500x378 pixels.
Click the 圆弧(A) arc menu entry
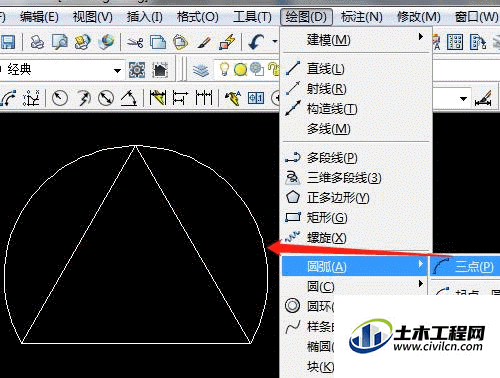[x=355, y=266]
